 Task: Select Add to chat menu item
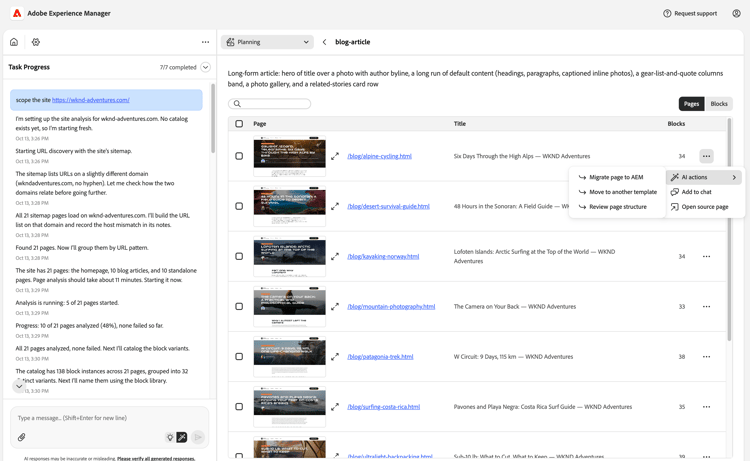coord(704,192)
